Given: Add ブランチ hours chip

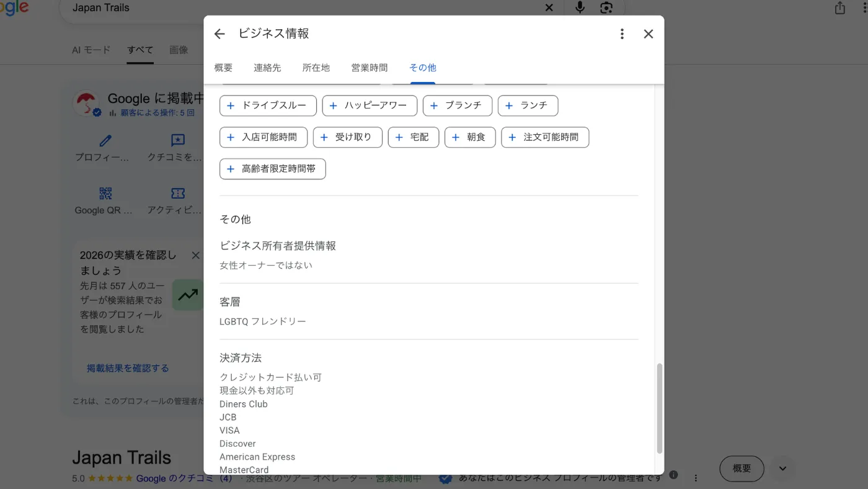Looking at the screenshot, I should tap(458, 105).
